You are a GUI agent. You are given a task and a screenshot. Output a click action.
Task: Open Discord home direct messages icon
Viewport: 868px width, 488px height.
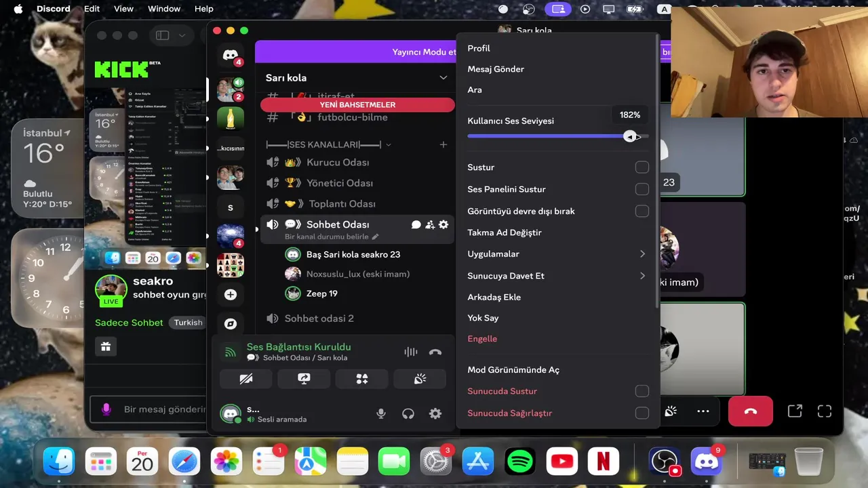tap(231, 55)
